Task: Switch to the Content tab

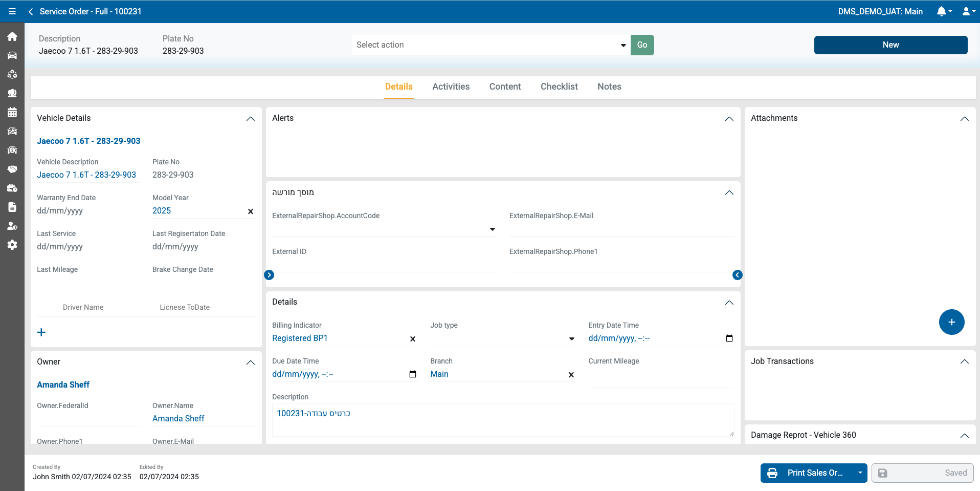Action: pyautogui.click(x=505, y=87)
